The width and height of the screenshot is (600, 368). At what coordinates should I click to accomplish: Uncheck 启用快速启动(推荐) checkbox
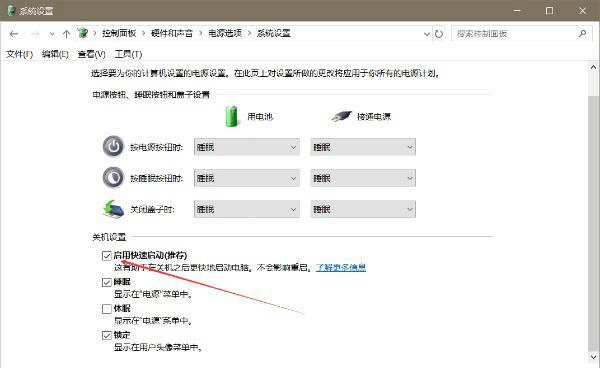[x=107, y=256]
